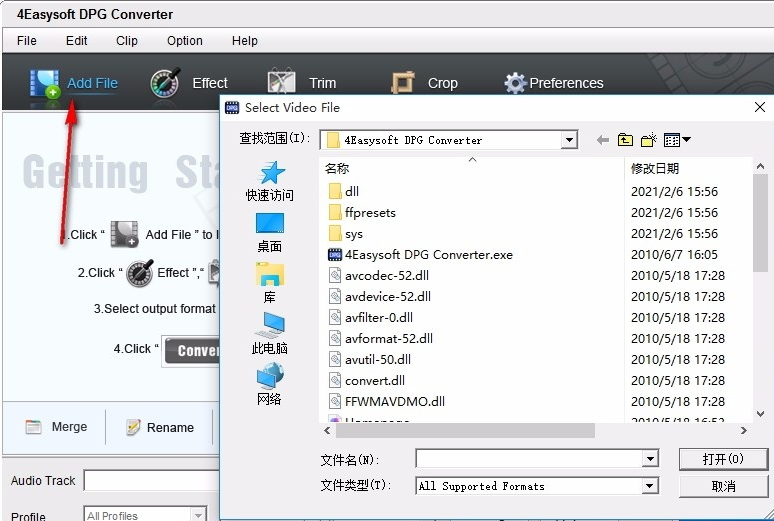Focus the file name (文件名) input field

tap(529, 459)
